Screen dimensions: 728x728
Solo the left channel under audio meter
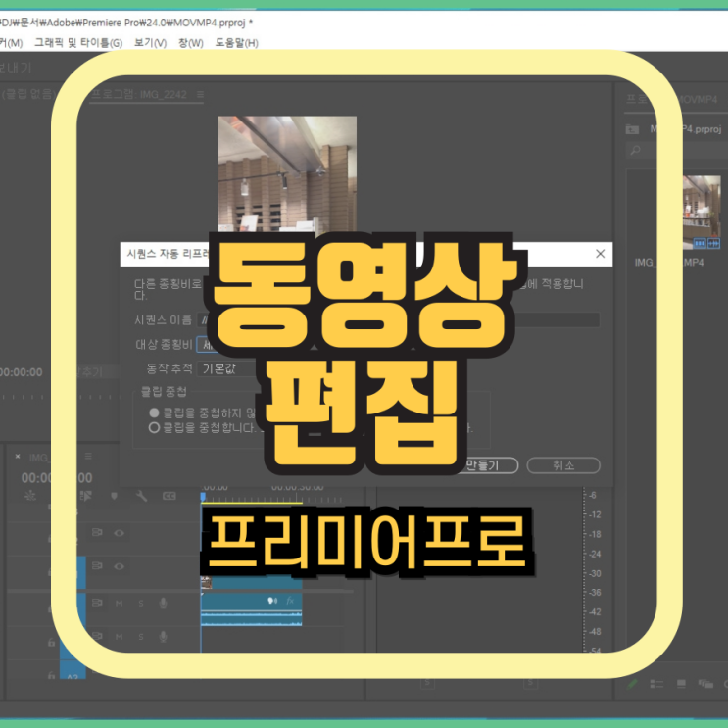pyautogui.click(x=427, y=683)
